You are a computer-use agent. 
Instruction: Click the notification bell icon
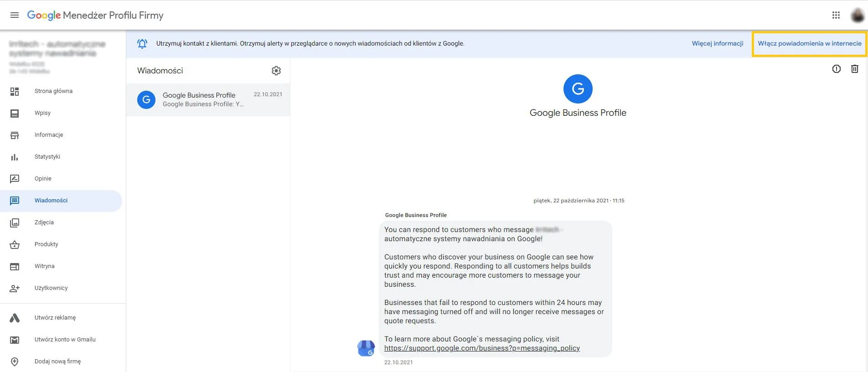pos(142,44)
